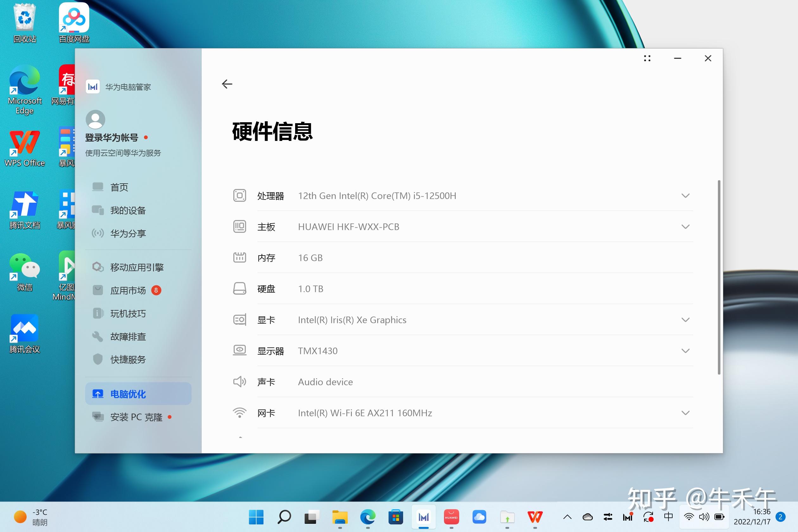Expand the 显卡 row chevron
798x532 pixels.
[685, 320]
